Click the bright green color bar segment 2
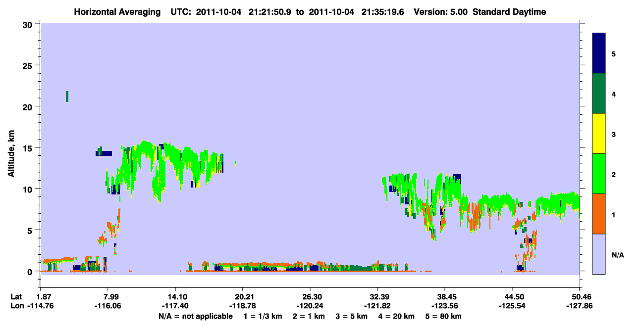This screenshot has height=330, width=644. click(x=599, y=174)
